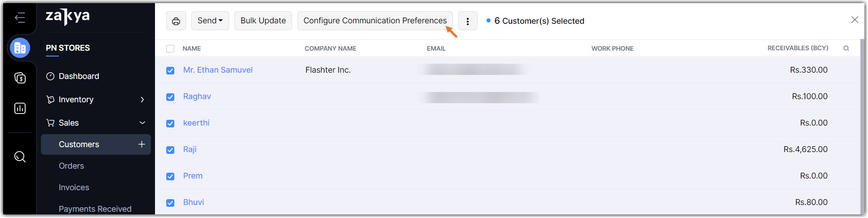
Task: Deselect the Raji customer checkbox
Action: tap(170, 150)
